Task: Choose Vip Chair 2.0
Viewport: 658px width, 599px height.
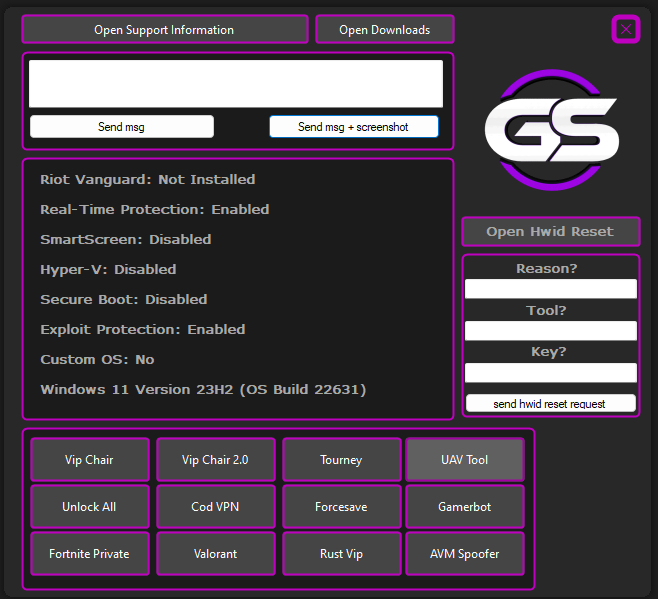Action: (215, 460)
